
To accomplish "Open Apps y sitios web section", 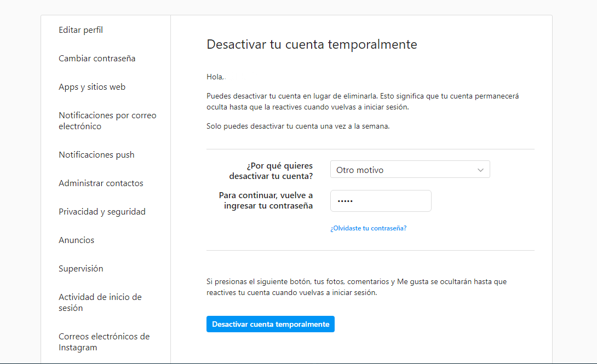I will coord(92,87).
